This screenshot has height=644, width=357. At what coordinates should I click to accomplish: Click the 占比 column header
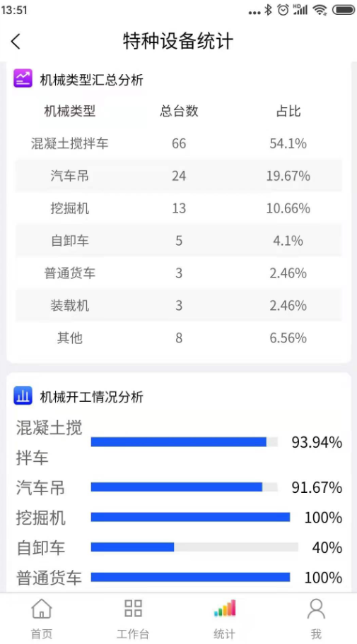point(288,111)
